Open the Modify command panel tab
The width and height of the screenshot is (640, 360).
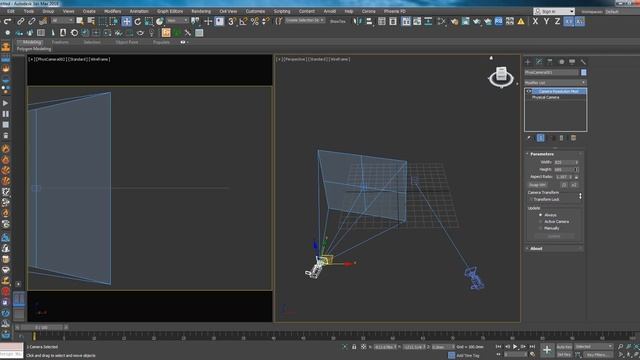click(539, 62)
